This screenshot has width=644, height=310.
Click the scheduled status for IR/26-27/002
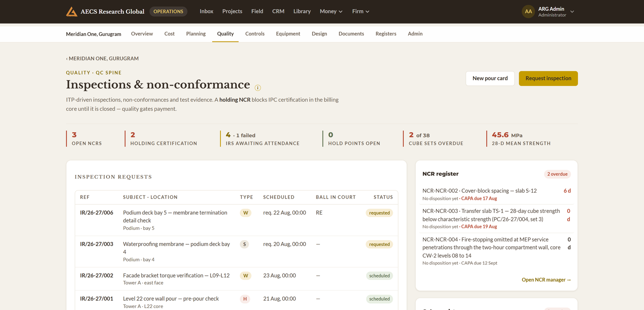380,276
